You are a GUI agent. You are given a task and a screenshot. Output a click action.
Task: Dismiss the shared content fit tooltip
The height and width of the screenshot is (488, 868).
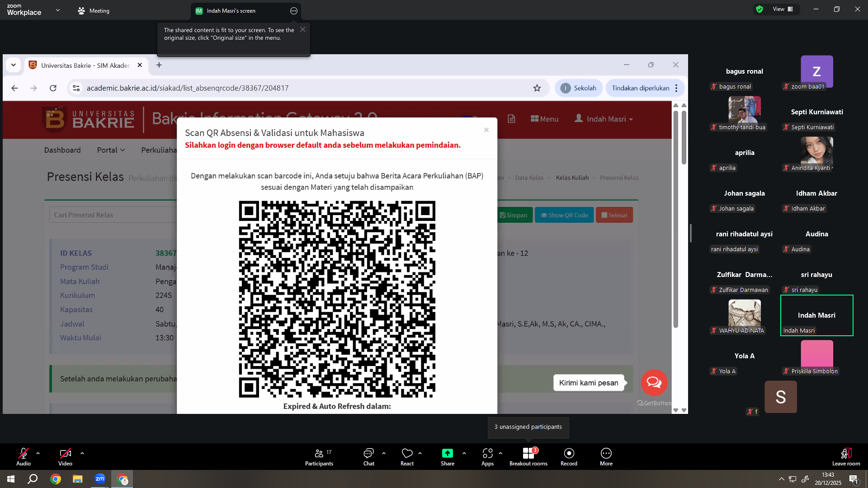tap(303, 29)
